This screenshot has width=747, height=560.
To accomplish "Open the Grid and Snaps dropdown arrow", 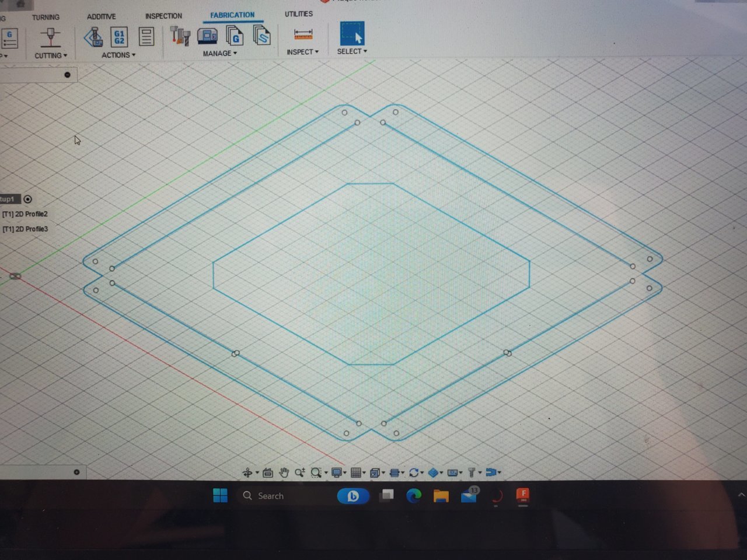I will [x=364, y=473].
